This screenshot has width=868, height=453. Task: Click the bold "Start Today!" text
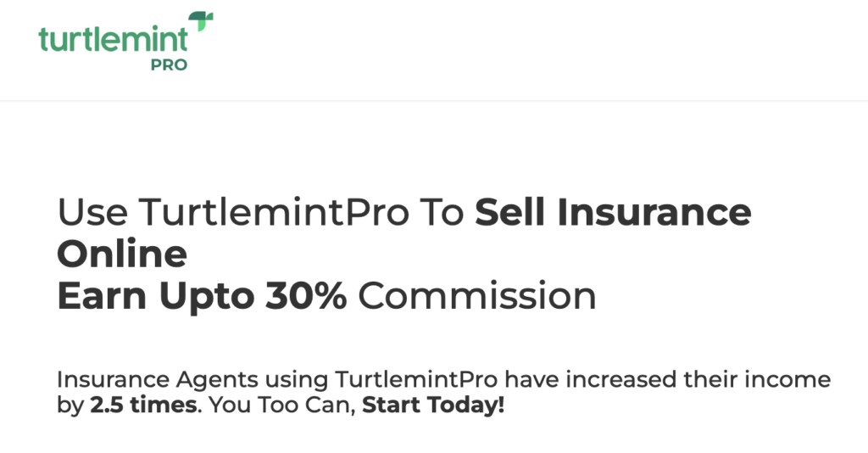tap(433, 405)
